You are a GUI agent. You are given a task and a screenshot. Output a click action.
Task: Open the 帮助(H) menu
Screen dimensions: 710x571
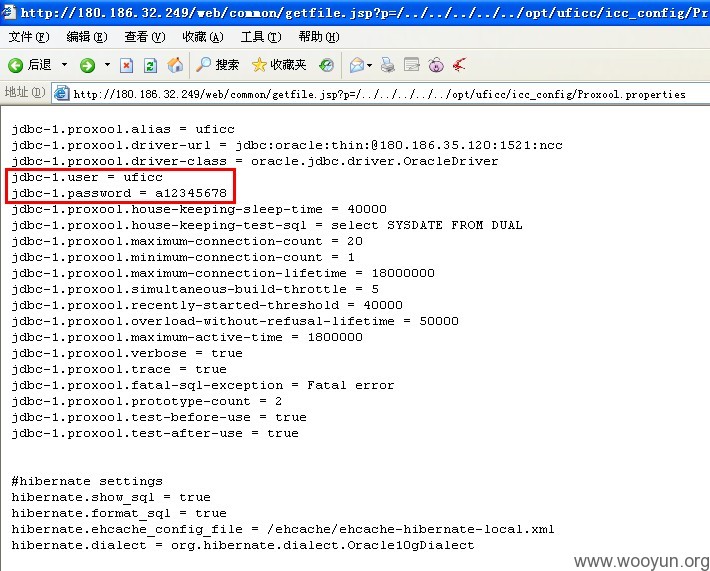point(319,37)
